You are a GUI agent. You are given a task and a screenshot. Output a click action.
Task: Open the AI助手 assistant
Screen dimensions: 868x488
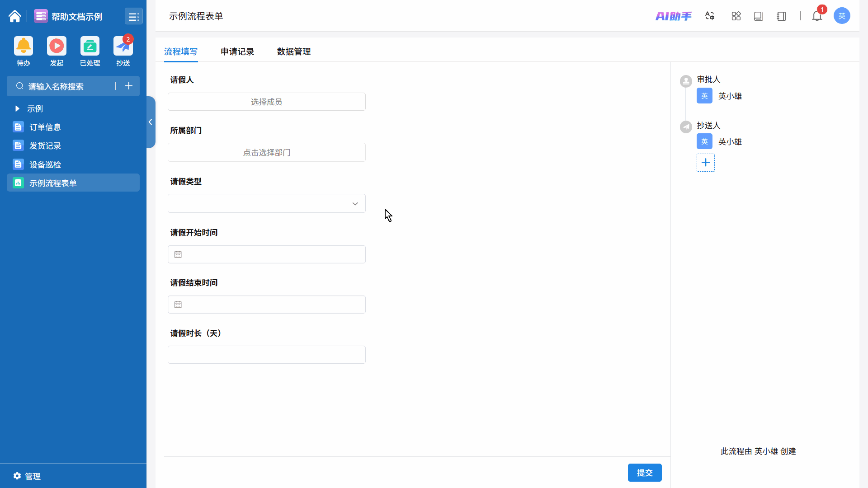pyautogui.click(x=673, y=16)
